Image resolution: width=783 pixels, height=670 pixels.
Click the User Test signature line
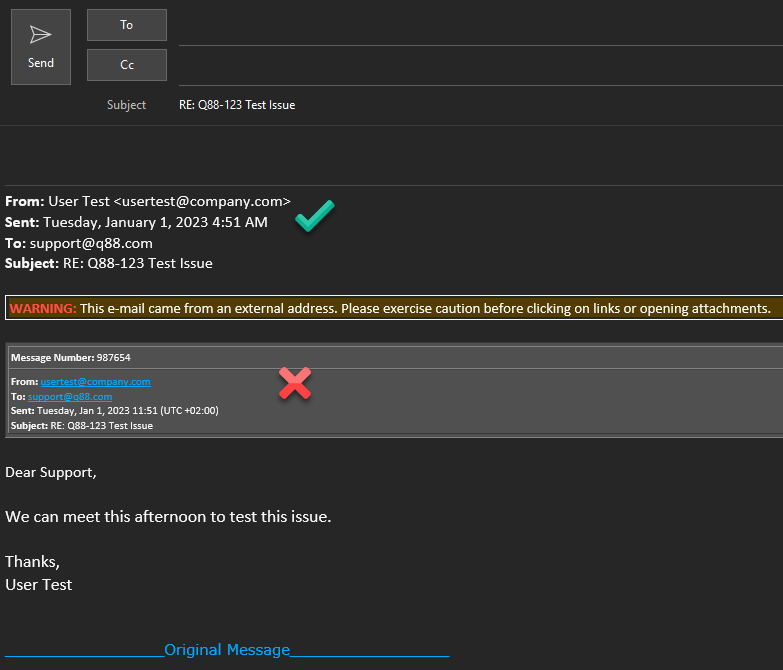(39, 584)
